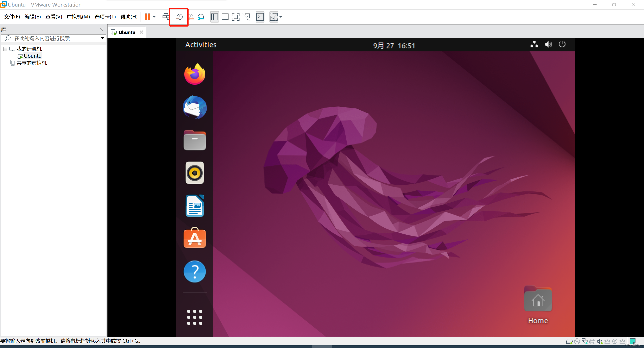This screenshot has height=348, width=644.
Task: Toggle the console view button
Action: pyautogui.click(x=260, y=17)
